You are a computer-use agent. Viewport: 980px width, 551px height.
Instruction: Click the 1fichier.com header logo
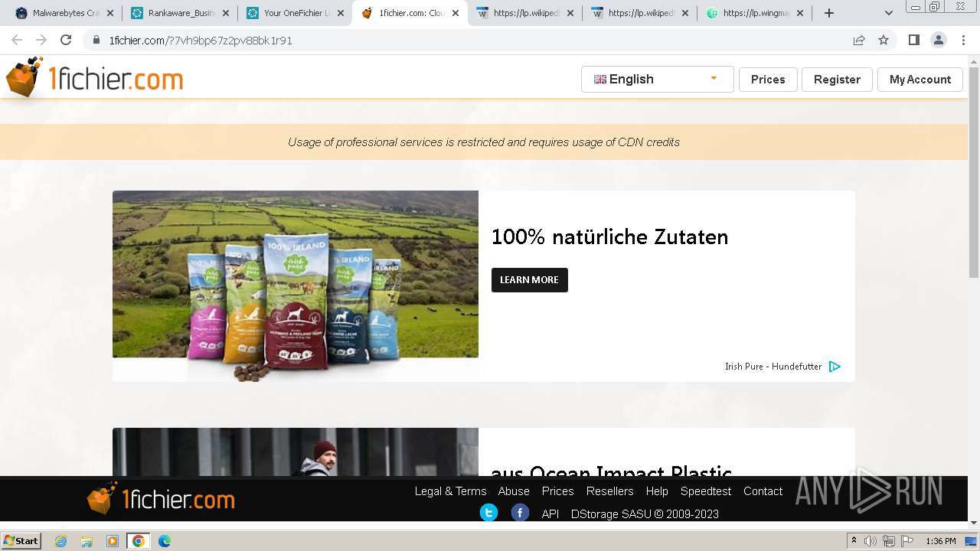tap(94, 78)
